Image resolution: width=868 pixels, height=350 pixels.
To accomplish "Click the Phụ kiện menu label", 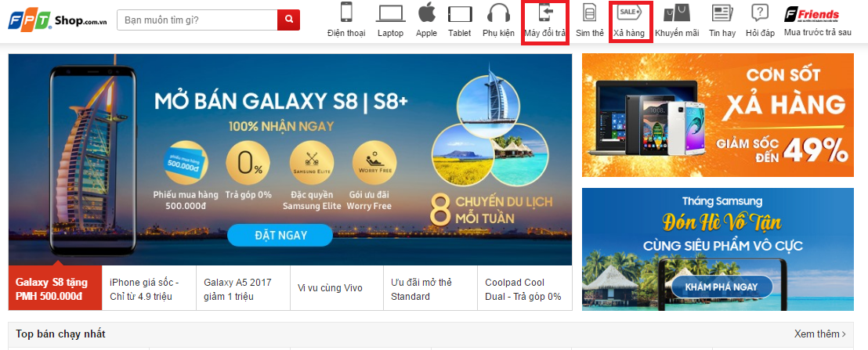I will (498, 33).
